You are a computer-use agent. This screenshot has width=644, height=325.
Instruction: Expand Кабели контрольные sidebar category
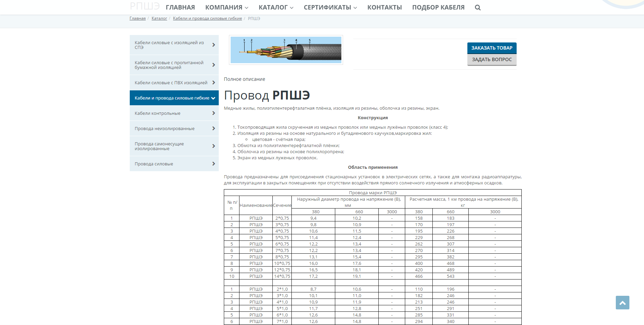point(174,113)
